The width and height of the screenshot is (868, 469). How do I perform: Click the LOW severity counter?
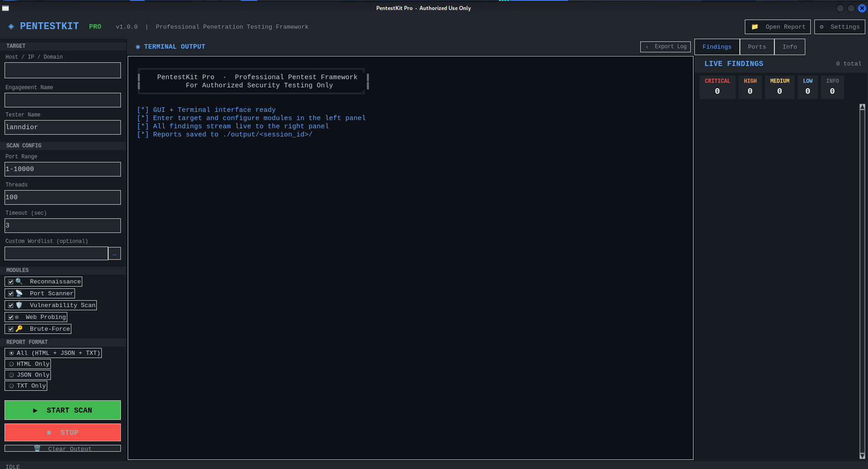click(808, 87)
